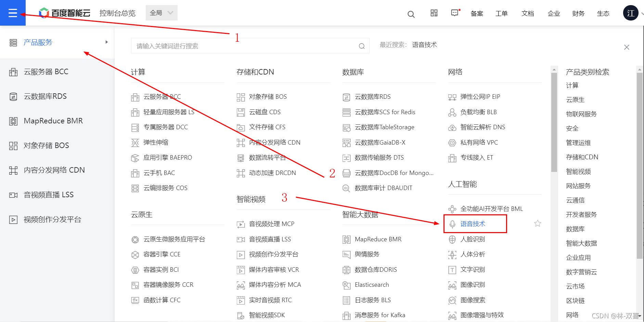Viewport: 644px width, 322px height.
Task: Click the Baidu AI Cloud logo
Action: (x=65, y=13)
